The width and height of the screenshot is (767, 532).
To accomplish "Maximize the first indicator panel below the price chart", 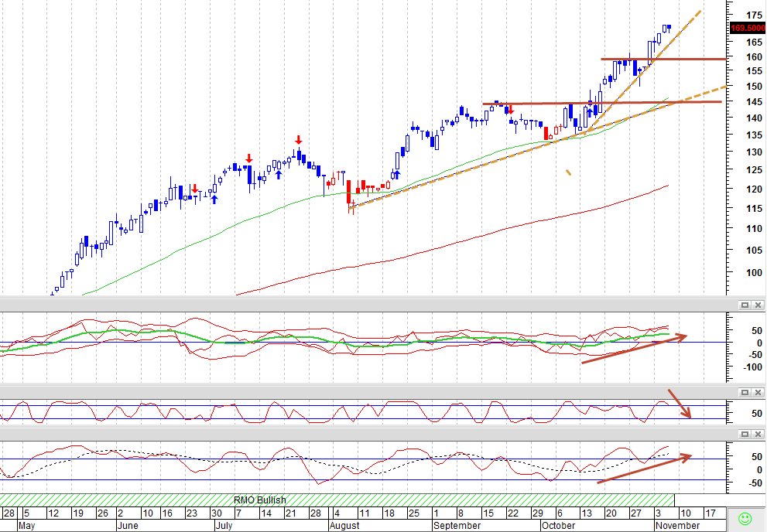I will pyautogui.click(x=745, y=305).
